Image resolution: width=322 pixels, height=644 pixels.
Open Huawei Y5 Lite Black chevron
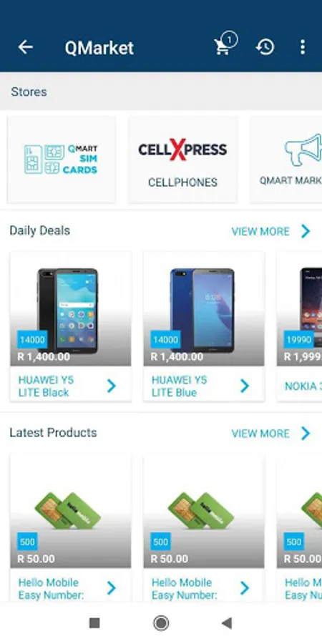click(x=112, y=386)
